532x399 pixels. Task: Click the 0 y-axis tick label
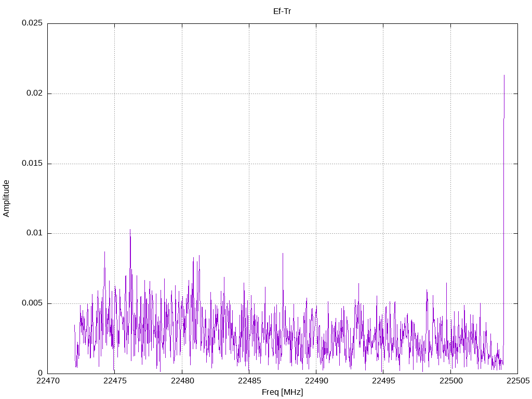pos(39,373)
